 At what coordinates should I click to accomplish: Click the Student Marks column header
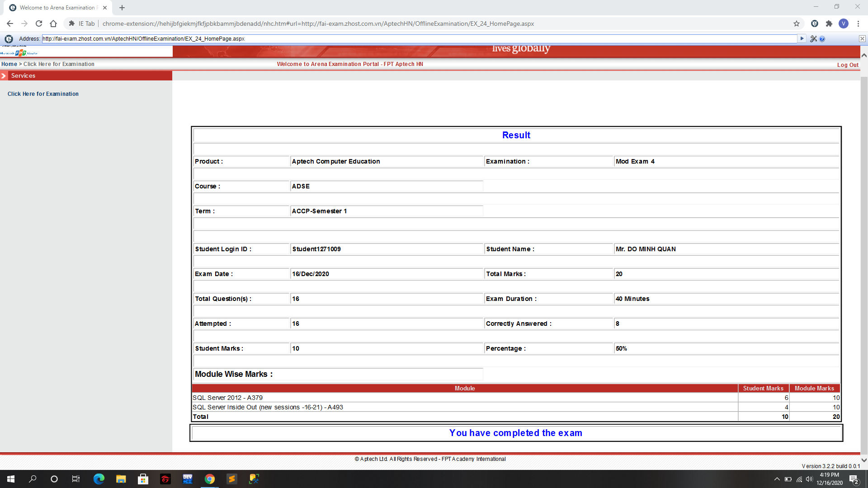763,388
